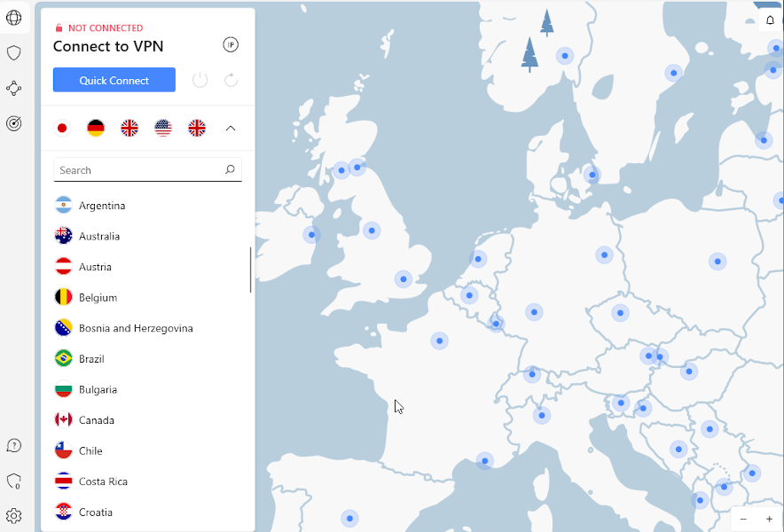Open the VPN globe tab in sidebar
Screen dimensions: 784x532
coord(14,18)
